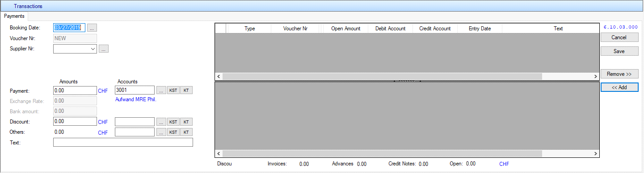
Task: Expand the Supplier Nr dropdown
Action: tap(93, 49)
